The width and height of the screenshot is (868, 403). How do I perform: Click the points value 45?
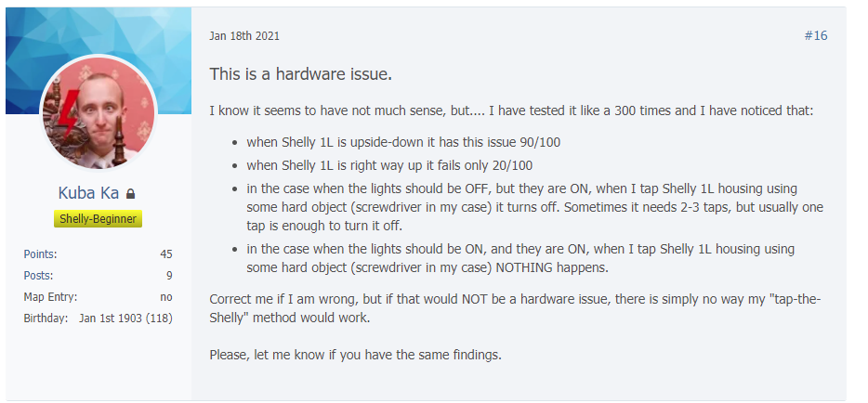(166, 254)
